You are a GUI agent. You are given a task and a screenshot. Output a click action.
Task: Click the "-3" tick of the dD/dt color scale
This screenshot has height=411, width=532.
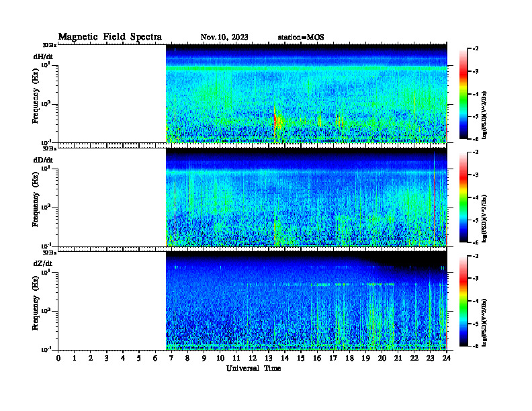[x=476, y=175]
